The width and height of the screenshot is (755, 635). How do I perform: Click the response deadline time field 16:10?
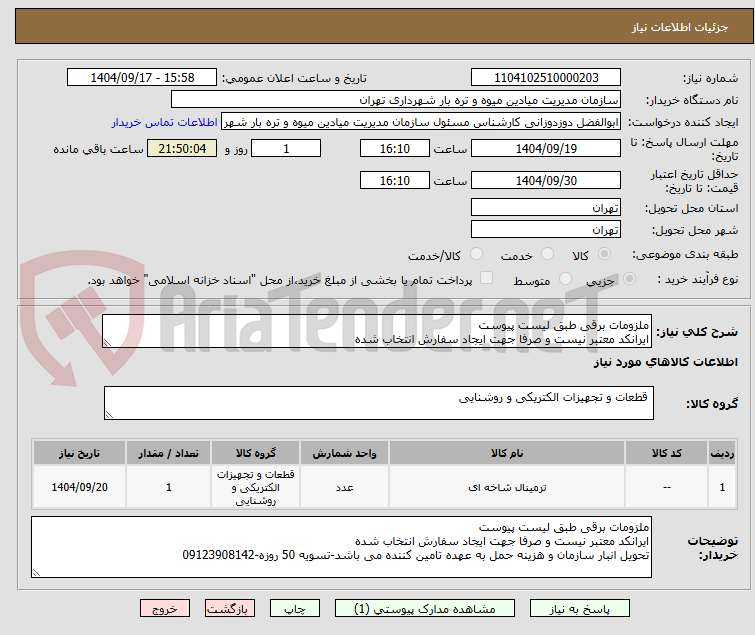pyautogui.click(x=394, y=148)
